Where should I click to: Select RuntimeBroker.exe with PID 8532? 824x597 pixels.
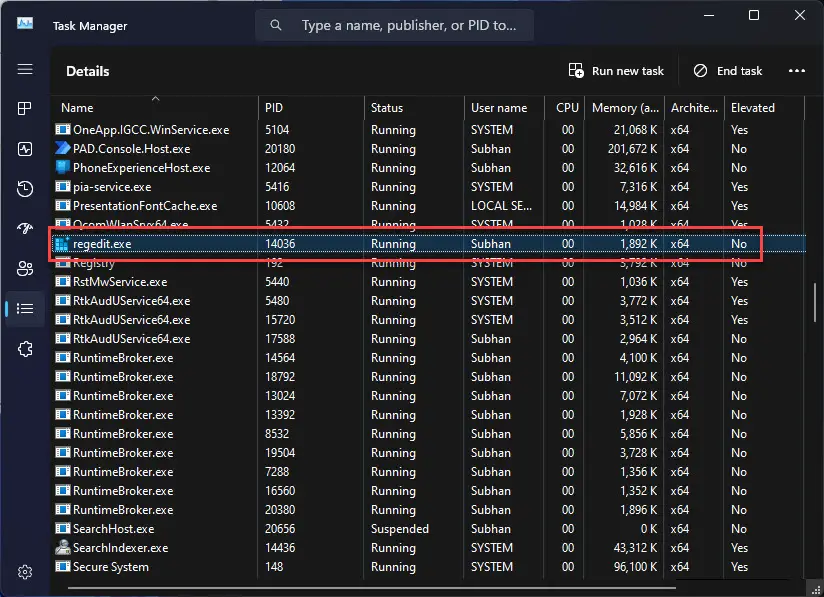pos(123,434)
